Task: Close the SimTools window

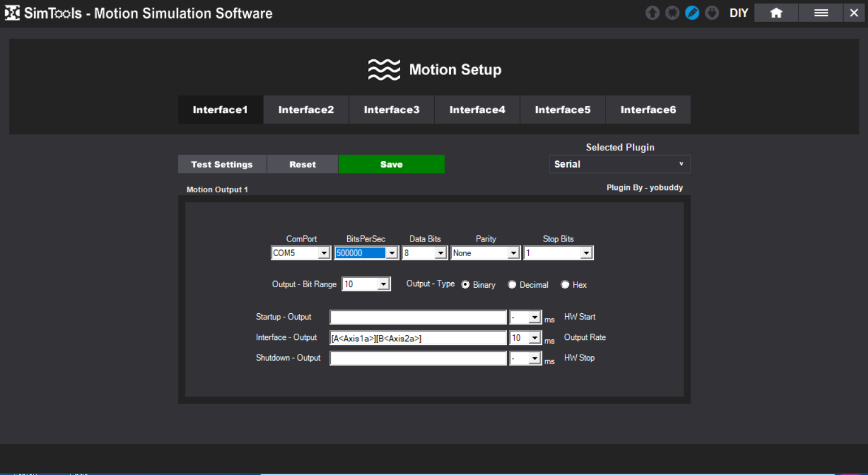Action: pyautogui.click(x=854, y=13)
